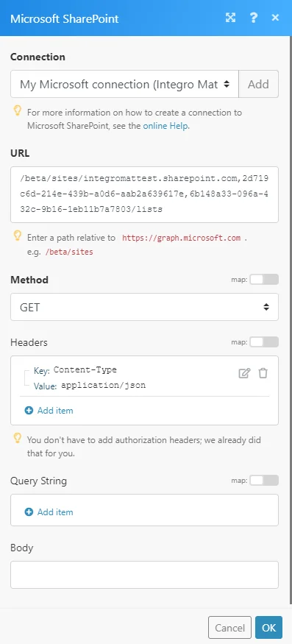Expand the GET method dropdown

pos(144,307)
